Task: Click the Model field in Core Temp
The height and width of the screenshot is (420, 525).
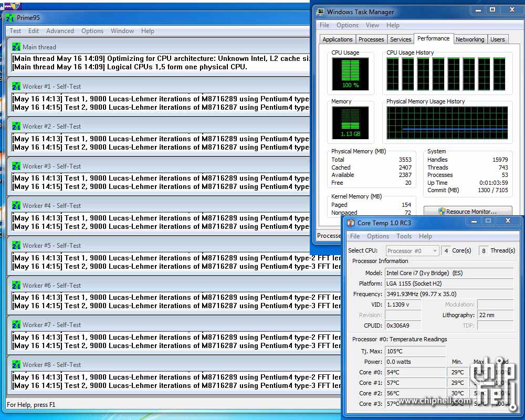Action: pos(449,273)
